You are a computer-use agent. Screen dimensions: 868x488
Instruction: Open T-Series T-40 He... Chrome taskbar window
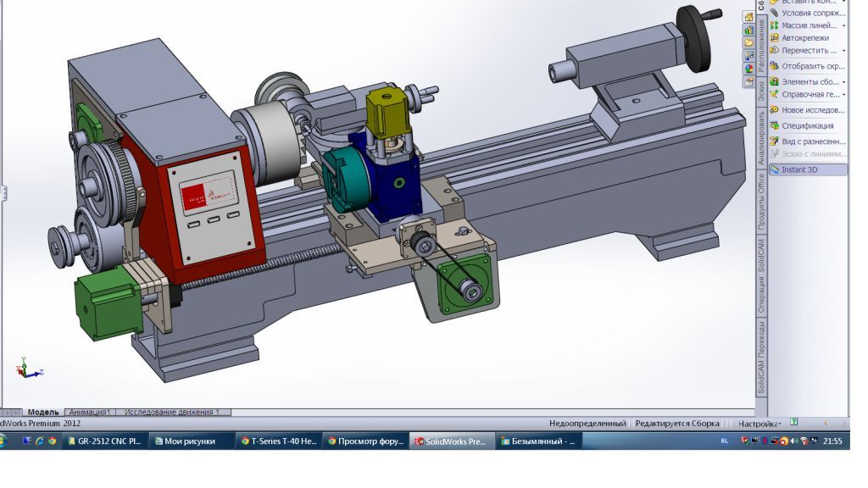click(x=278, y=441)
